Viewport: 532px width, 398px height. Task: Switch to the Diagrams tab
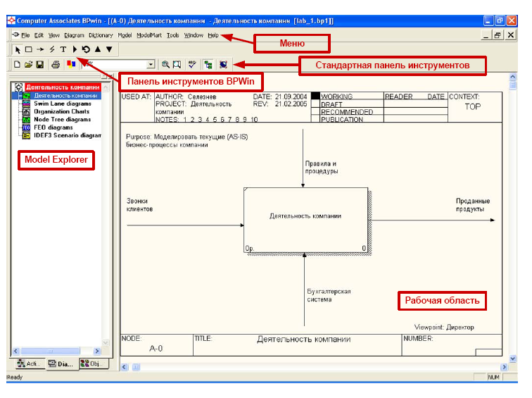coord(61,363)
